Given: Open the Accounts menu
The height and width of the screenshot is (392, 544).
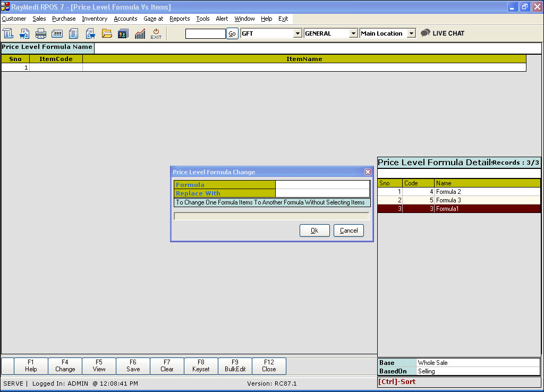Looking at the screenshot, I should [x=125, y=19].
